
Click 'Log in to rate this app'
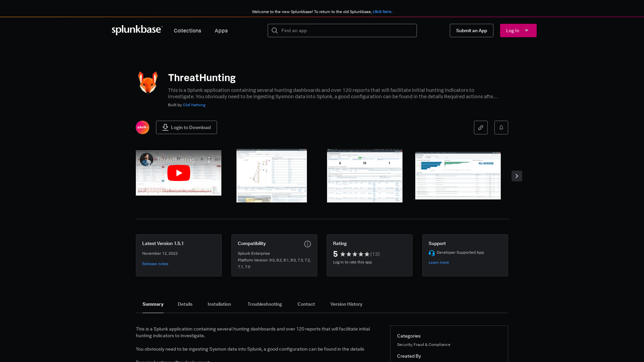pos(353,262)
